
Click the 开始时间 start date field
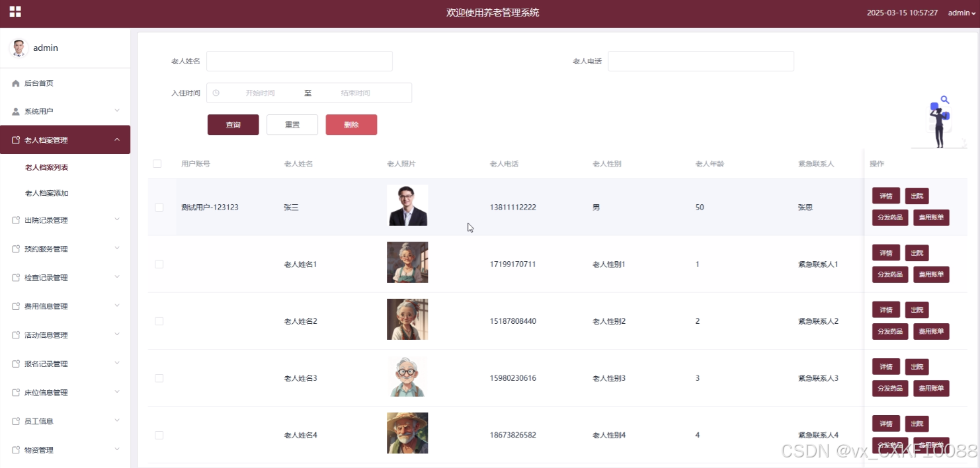coord(260,93)
